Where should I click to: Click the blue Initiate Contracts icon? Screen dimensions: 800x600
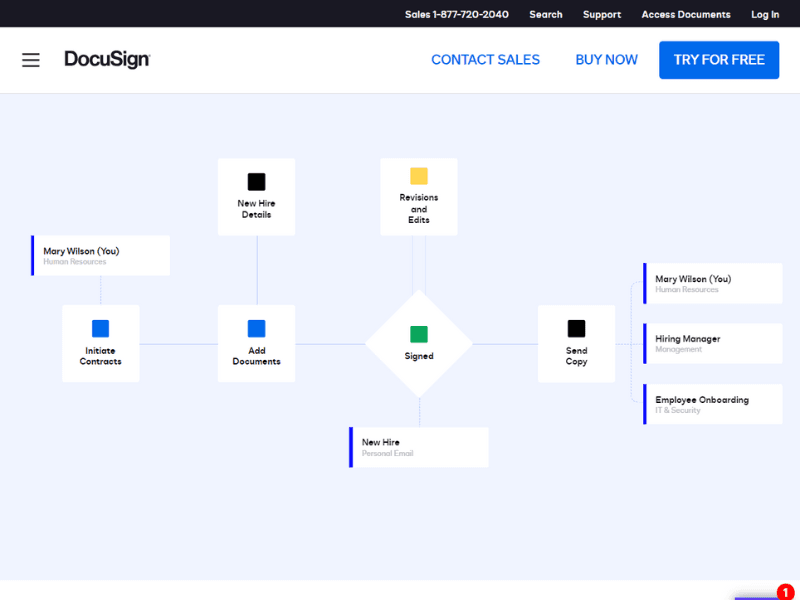tap(100, 327)
